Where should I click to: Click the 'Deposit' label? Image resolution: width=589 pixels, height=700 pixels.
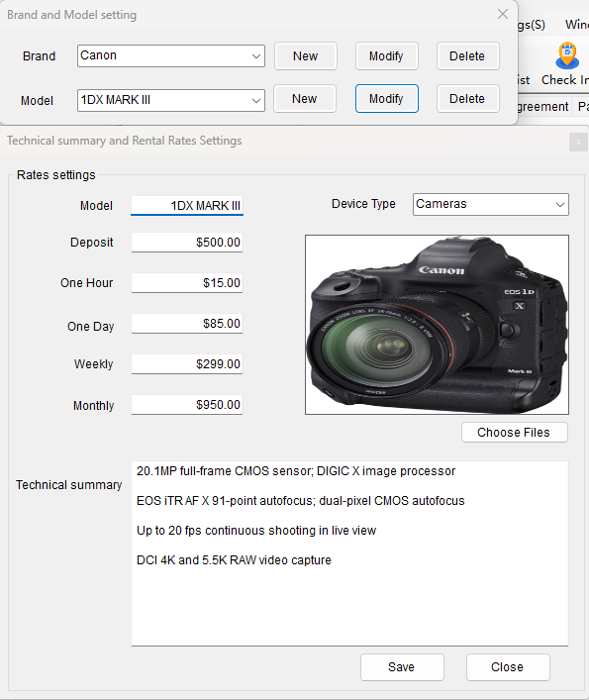point(91,243)
